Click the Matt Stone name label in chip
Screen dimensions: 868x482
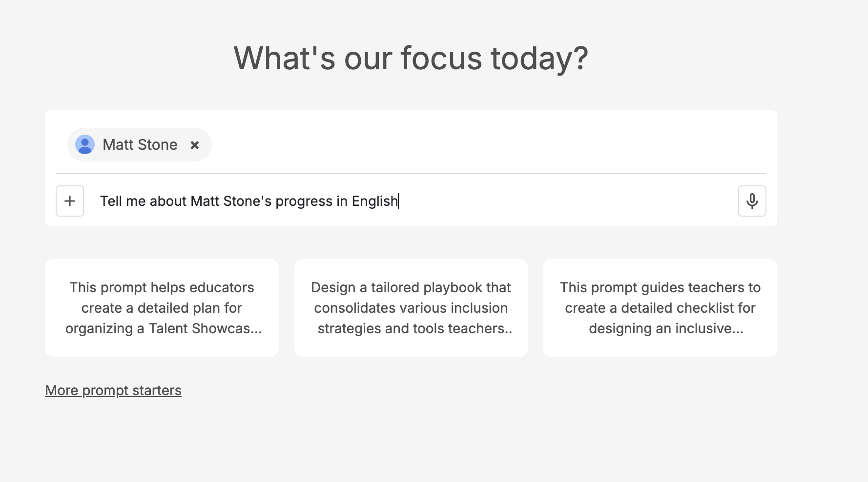point(140,145)
